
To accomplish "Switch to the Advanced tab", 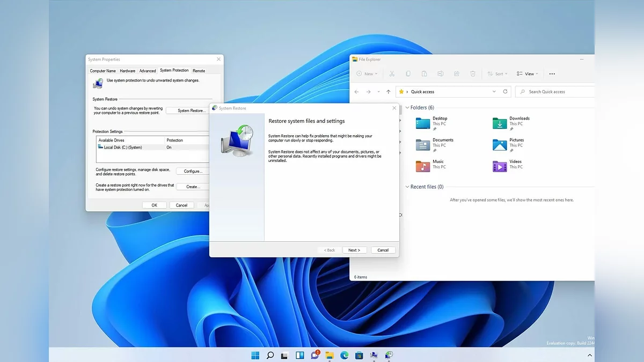I will click(148, 71).
